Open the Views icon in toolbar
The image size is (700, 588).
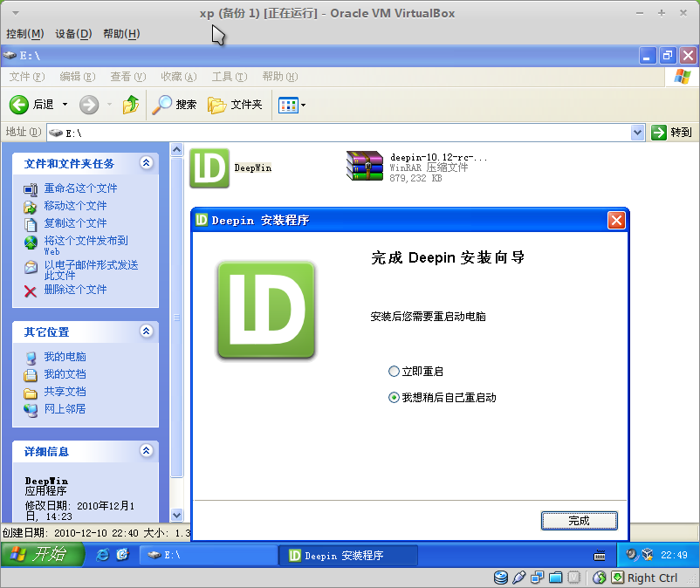(288, 106)
